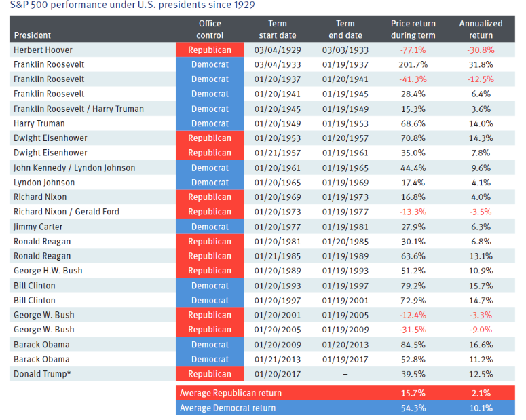This screenshot has width=526, height=420.
Task: Select the Herbert Hoover row name
Action: pyautogui.click(x=43, y=50)
